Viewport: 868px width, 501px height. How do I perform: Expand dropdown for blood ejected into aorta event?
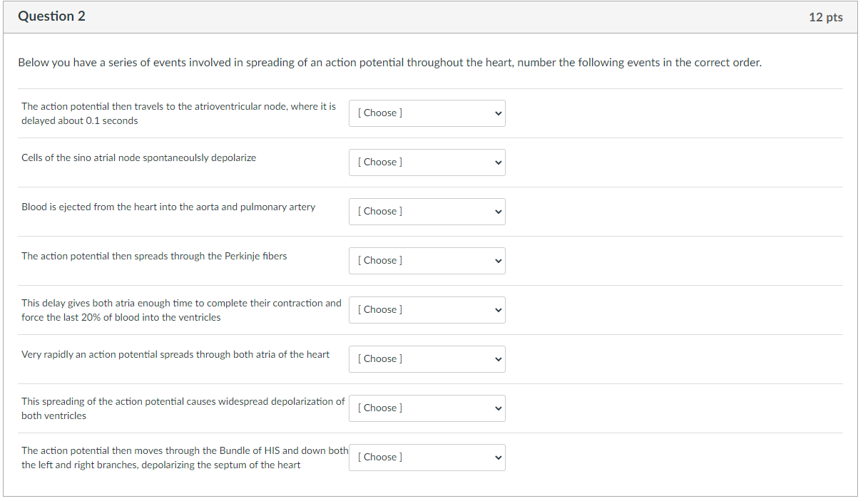(x=427, y=212)
